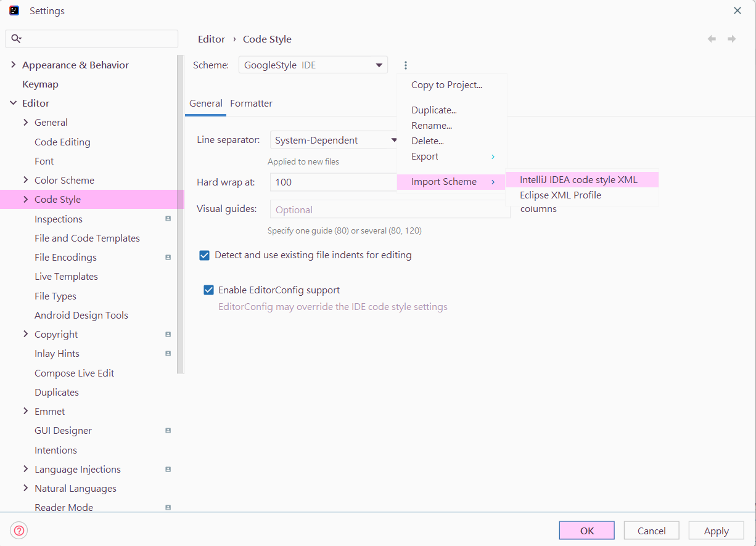756x546 pixels.
Task: Switch to the Formatter tab
Action: (251, 104)
